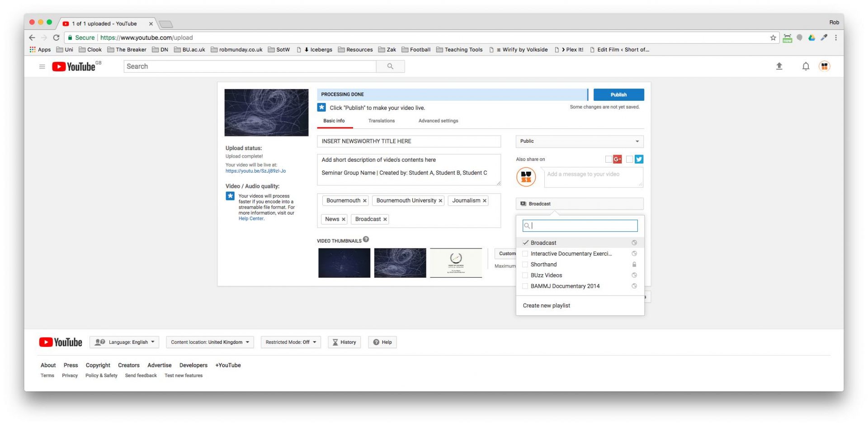Click the Publish button
The image size is (868, 426).
[x=618, y=94]
